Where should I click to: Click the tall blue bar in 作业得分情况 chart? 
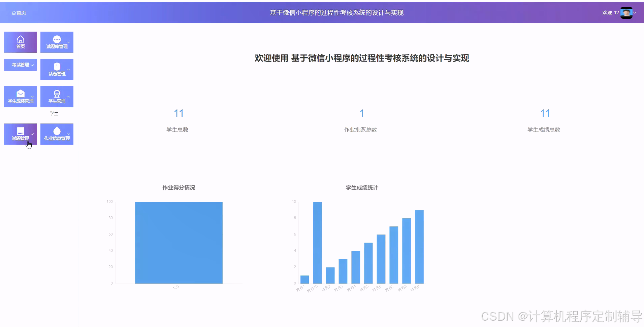179,242
